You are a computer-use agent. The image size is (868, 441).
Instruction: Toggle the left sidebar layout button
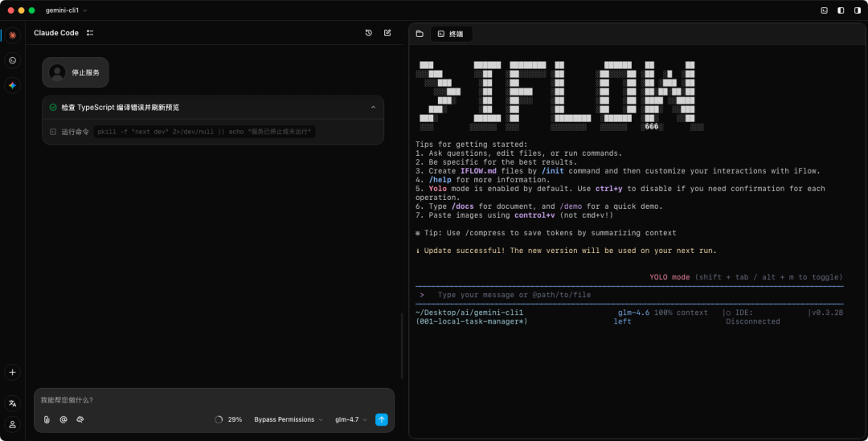click(841, 10)
